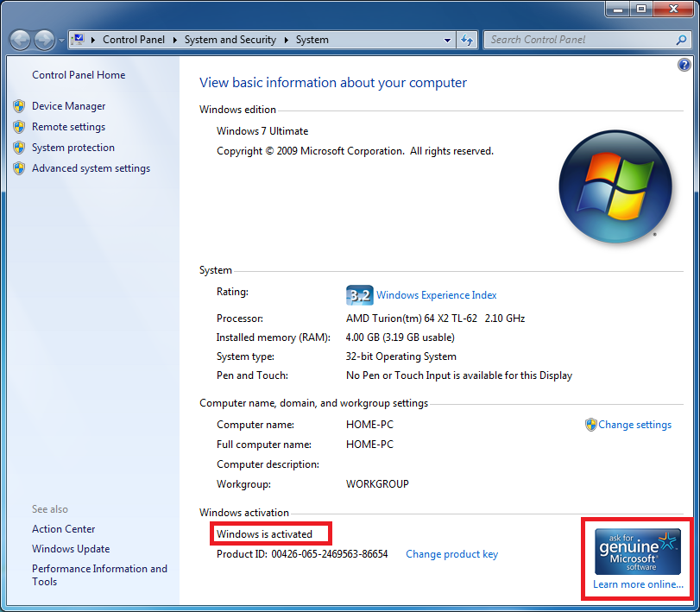The height and width of the screenshot is (612, 700).
Task: Open Learn more online link
Action: pos(638,584)
